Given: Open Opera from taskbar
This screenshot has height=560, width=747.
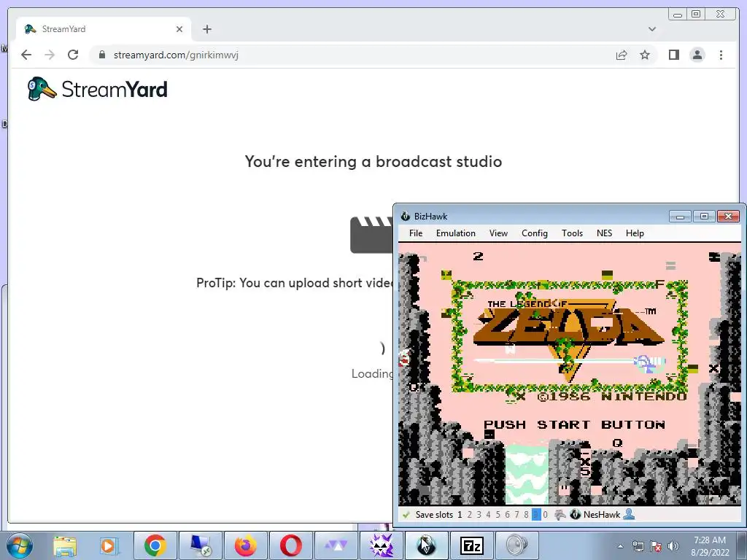Looking at the screenshot, I should [290, 545].
